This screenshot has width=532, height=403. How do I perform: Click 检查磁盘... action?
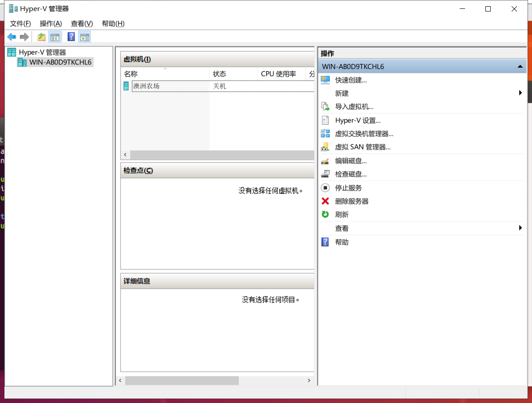[x=351, y=174]
